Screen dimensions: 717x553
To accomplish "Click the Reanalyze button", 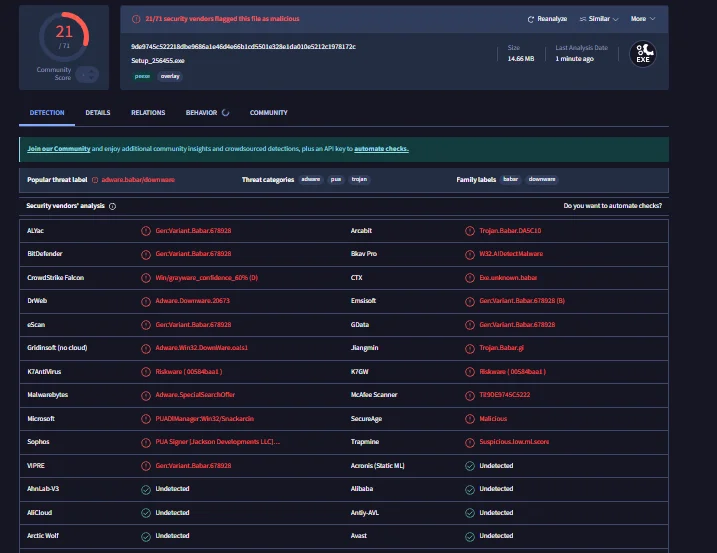I will 547,19.
